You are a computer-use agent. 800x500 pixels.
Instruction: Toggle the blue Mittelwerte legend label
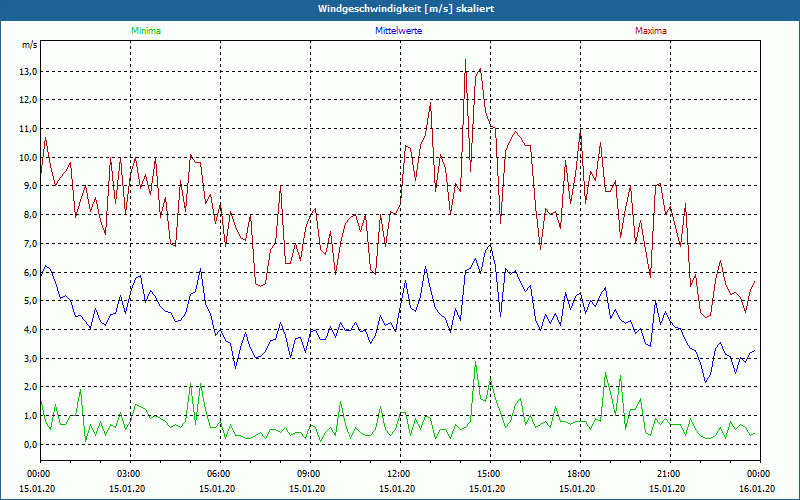(400, 31)
